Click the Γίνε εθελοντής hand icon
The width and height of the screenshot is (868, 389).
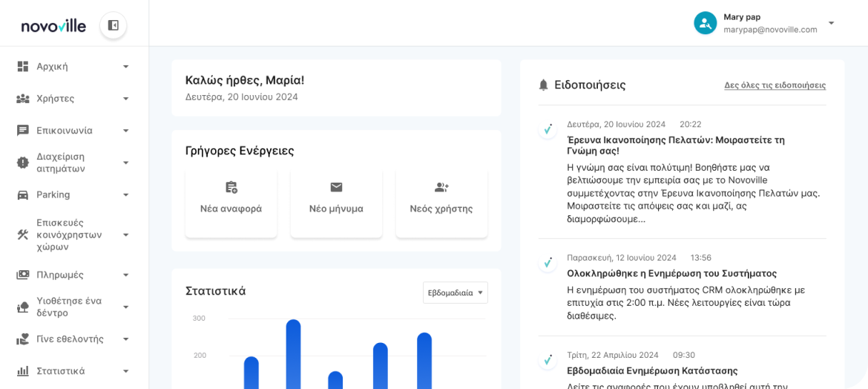click(x=23, y=339)
